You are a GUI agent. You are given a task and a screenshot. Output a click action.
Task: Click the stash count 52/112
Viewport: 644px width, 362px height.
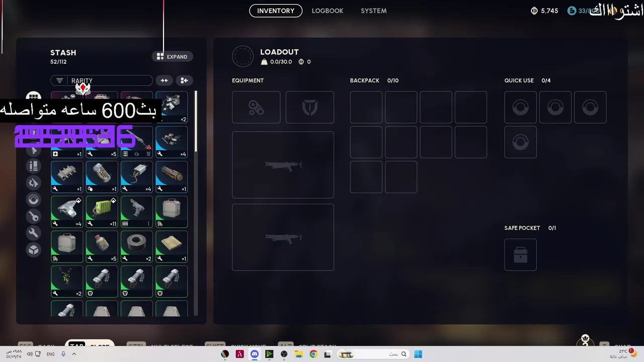pos(58,62)
